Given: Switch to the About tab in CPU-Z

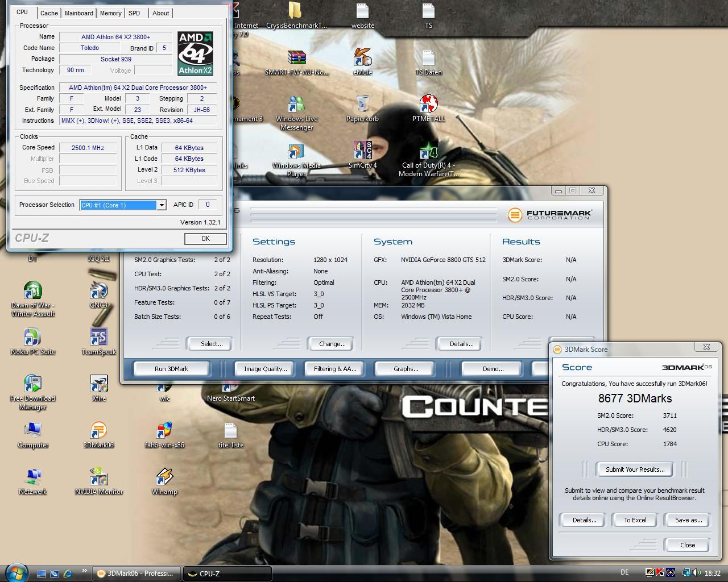Looking at the screenshot, I should 161,13.
